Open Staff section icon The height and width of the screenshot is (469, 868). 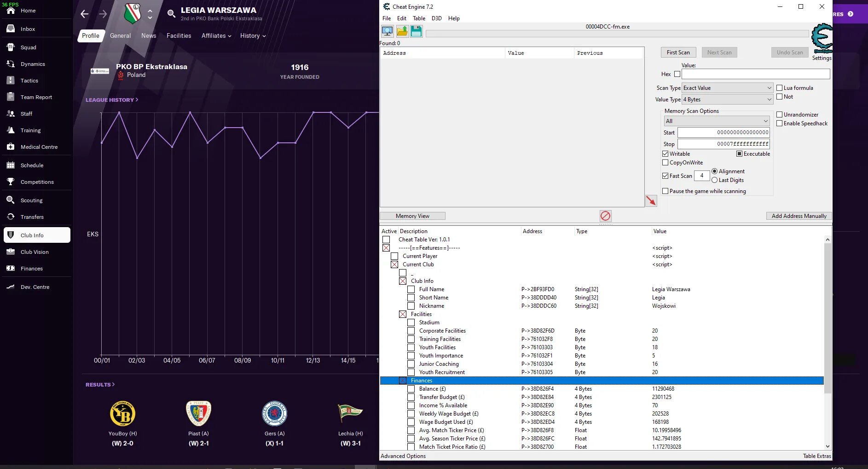(x=11, y=113)
